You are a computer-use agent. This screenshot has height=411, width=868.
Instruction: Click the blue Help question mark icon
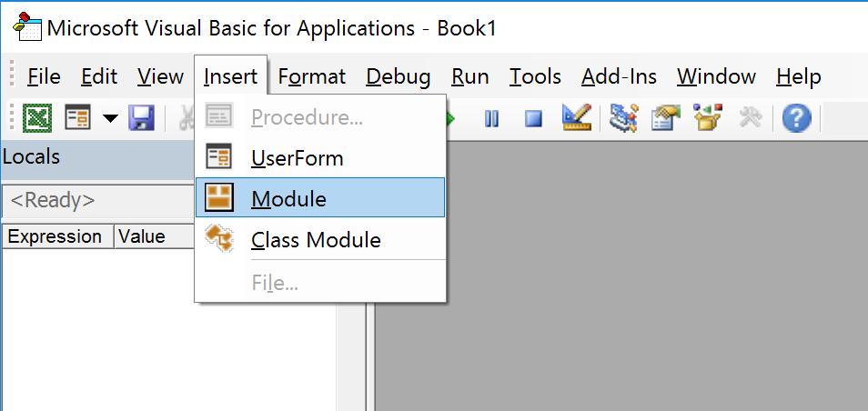click(x=796, y=118)
